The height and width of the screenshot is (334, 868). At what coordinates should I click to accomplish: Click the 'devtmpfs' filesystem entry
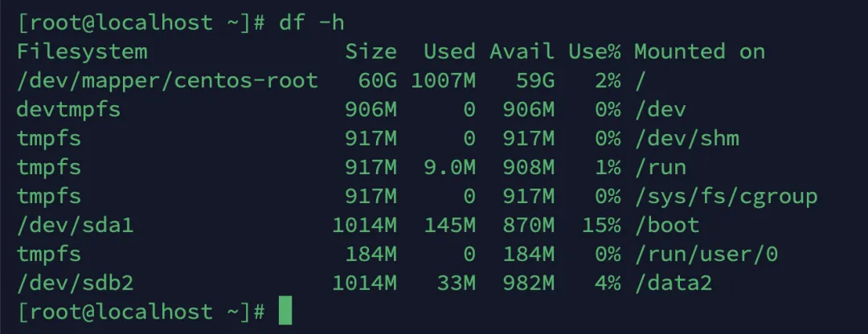(68, 109)
